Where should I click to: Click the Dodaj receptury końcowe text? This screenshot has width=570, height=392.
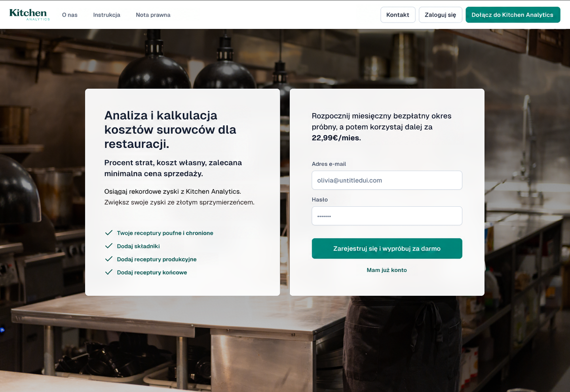click(152, 272)
